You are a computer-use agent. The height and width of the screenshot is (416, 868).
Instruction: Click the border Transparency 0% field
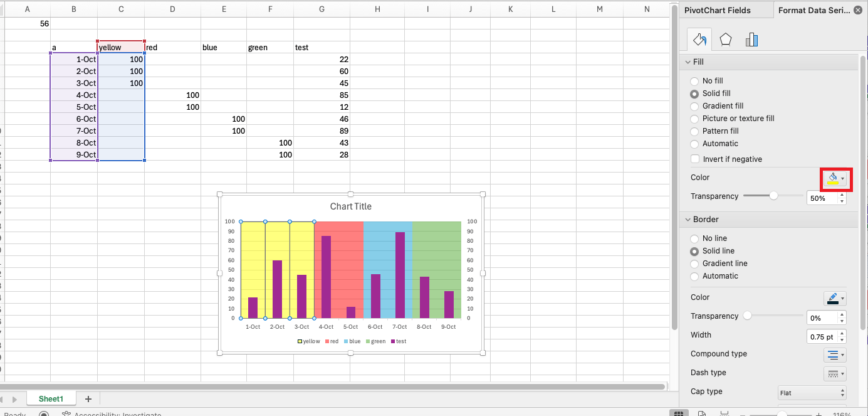[822, 317]
